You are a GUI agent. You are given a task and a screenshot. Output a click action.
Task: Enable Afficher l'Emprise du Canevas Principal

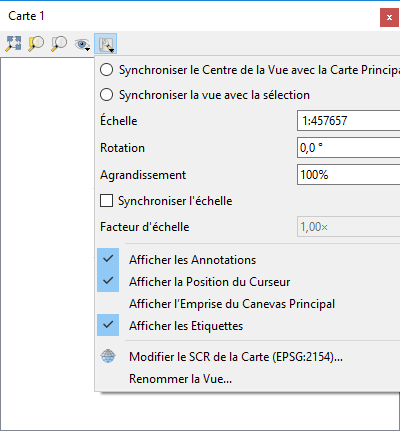[247, 304]
